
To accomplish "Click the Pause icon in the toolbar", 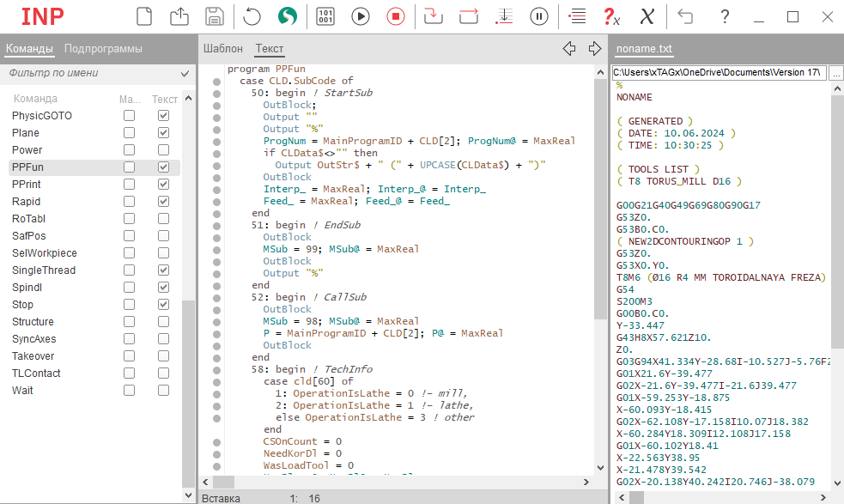I will 539,16.
